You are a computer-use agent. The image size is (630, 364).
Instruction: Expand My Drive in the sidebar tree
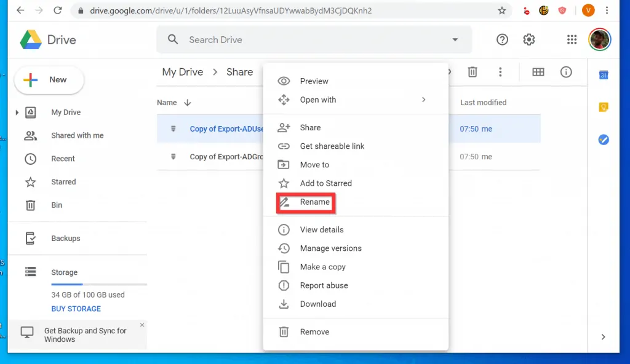coord(17,112)
